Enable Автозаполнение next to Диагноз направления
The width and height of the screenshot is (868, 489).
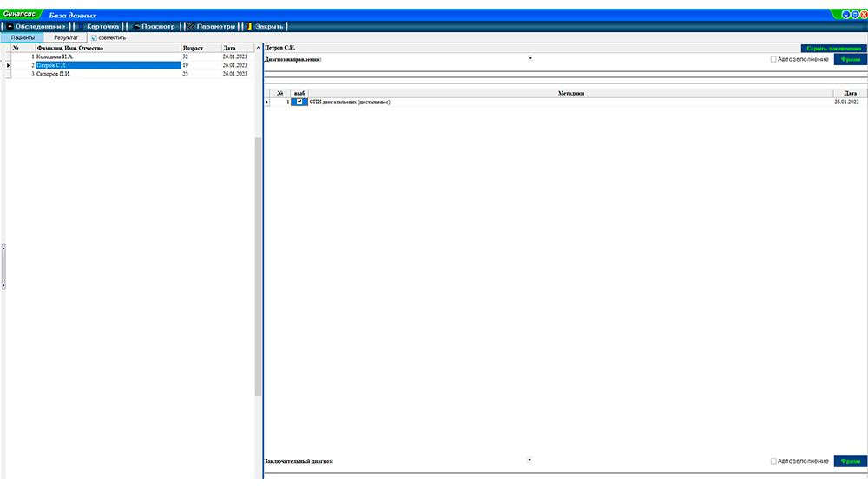pyautogui.click(x=773, y=59)
